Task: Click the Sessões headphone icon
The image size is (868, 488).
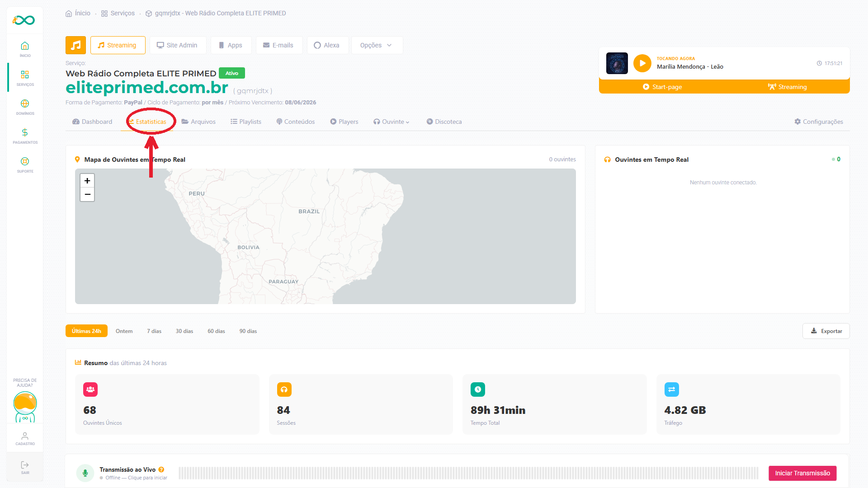Action: pyautogui.click(x=284, y=389)
